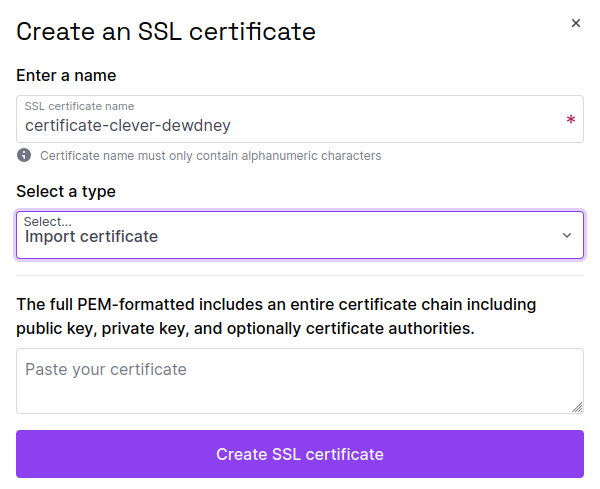Image resolution: width=600 pixels, height=489 pixels.
Task: Grab the resize handle of the certificate textarea
Action: (x=577, y=407)
